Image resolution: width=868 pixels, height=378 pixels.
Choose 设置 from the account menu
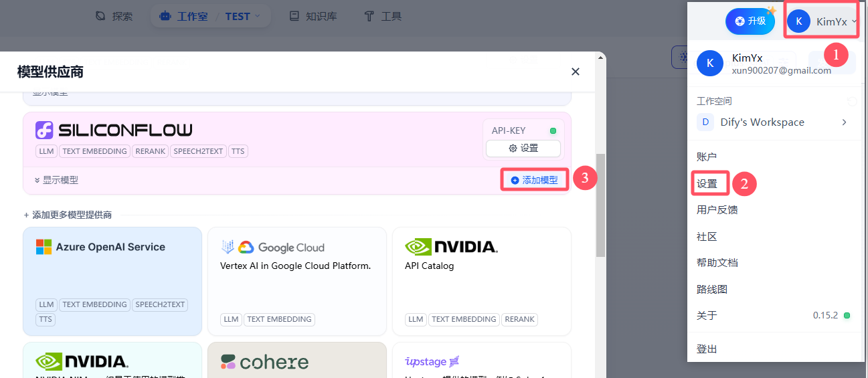tap(707, 183)
